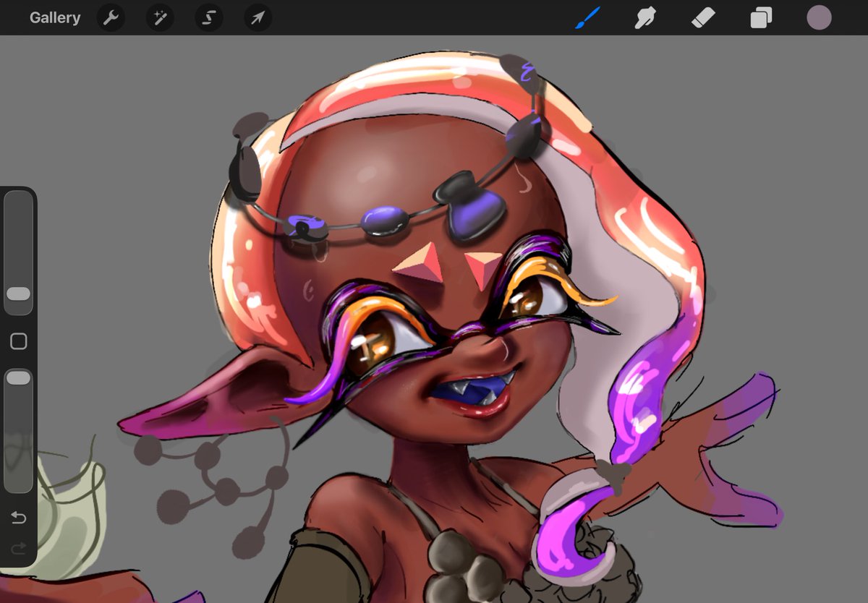Select the Smudge tool

tap(645, 17)
